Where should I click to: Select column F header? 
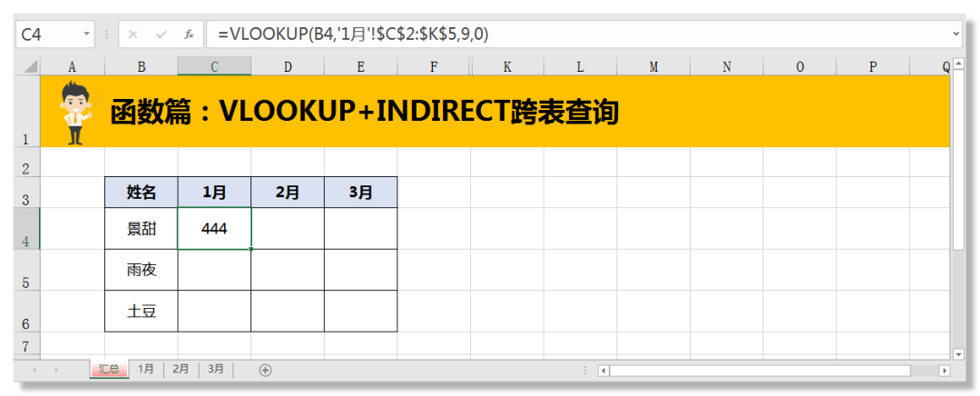(x=434, y=67)
